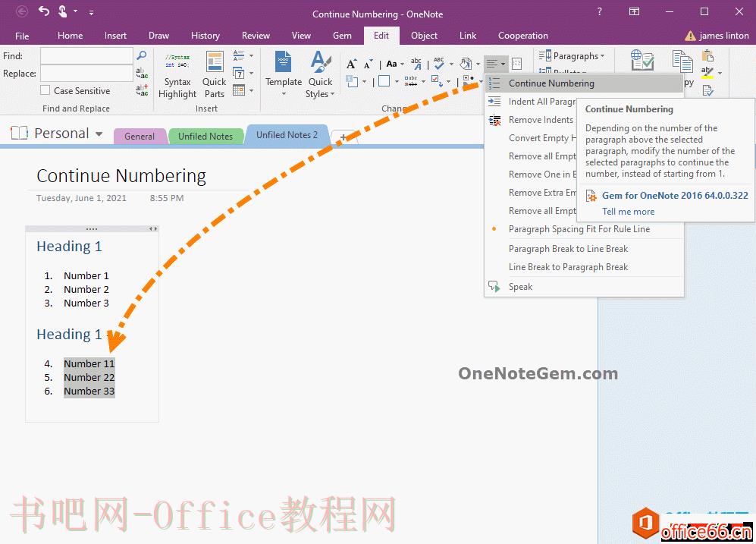The height and width of the screenshot is (544, 756).
Task: Click the decrease font size icon
Action: (368, 64)
